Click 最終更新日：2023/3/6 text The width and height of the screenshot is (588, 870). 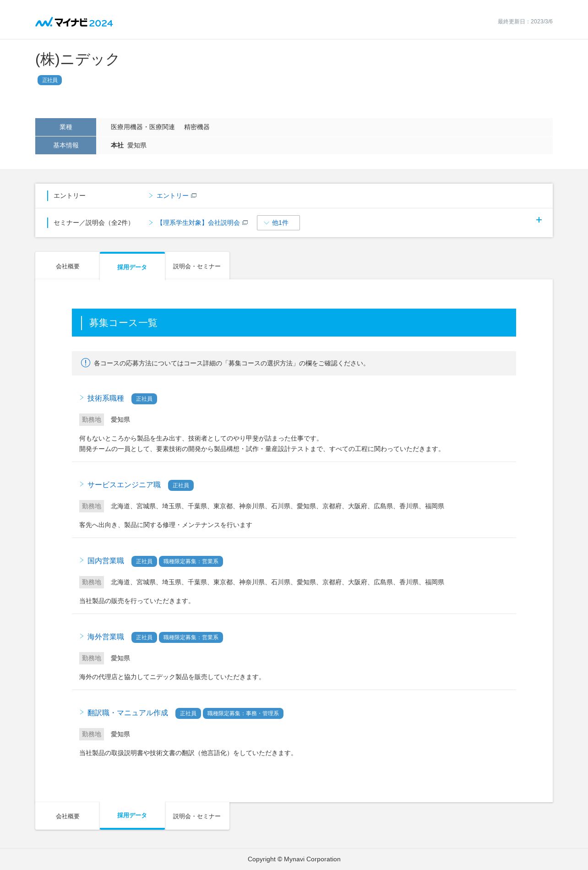click(525, 22)
